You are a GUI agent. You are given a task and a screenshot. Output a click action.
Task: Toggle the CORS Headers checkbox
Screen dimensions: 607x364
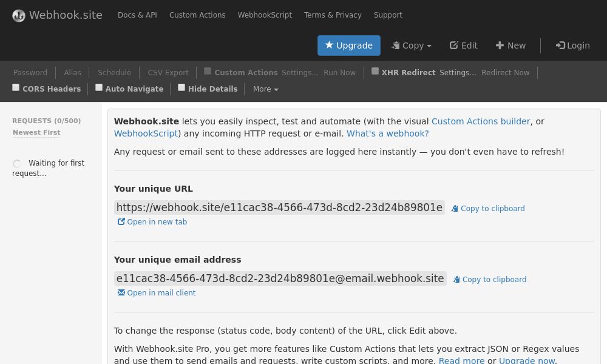(16, 87)
